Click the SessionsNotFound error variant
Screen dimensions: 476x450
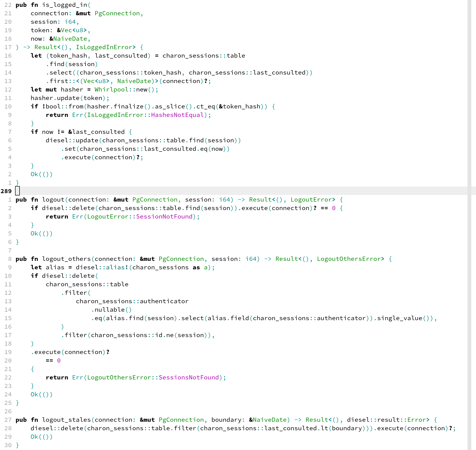pyautogui.click(x=189, y=378)
